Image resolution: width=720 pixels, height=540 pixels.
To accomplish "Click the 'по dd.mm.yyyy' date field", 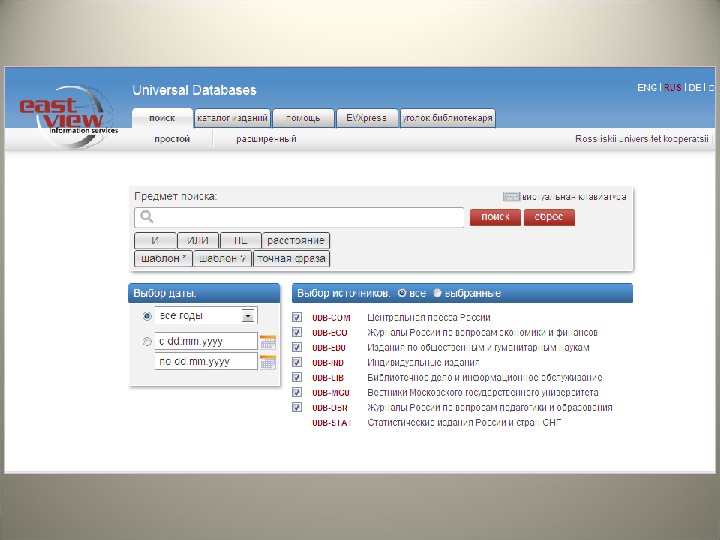I will [x=206, y=361].
